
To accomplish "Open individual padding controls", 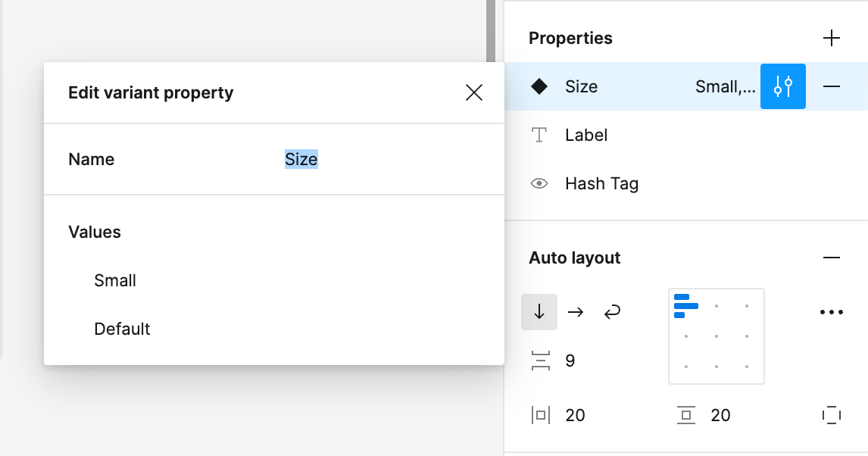I will pyautogui.click(x=832, y=415).
